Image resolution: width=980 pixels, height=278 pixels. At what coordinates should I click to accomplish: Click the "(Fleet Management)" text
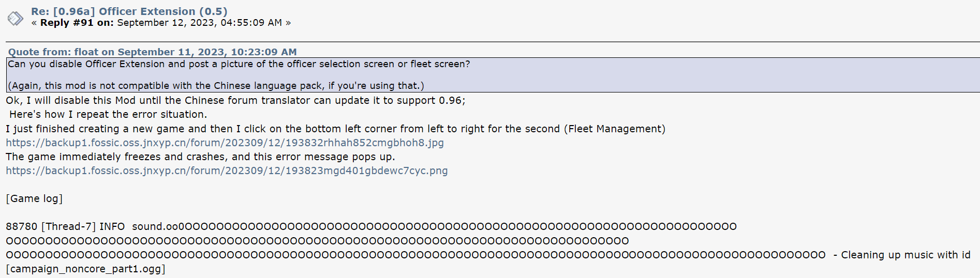[614, 129]
